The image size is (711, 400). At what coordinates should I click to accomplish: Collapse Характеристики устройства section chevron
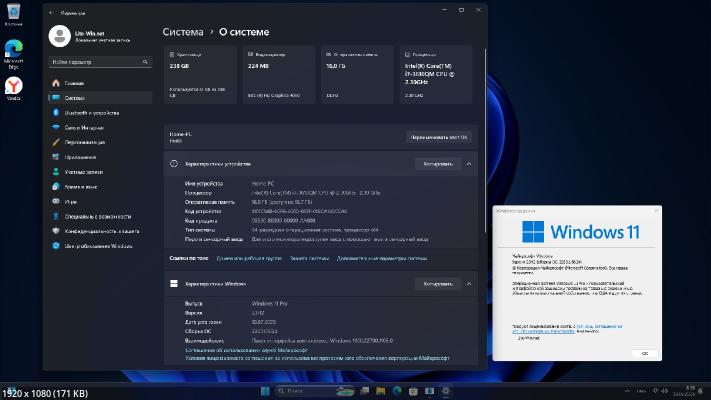[469, 164]
